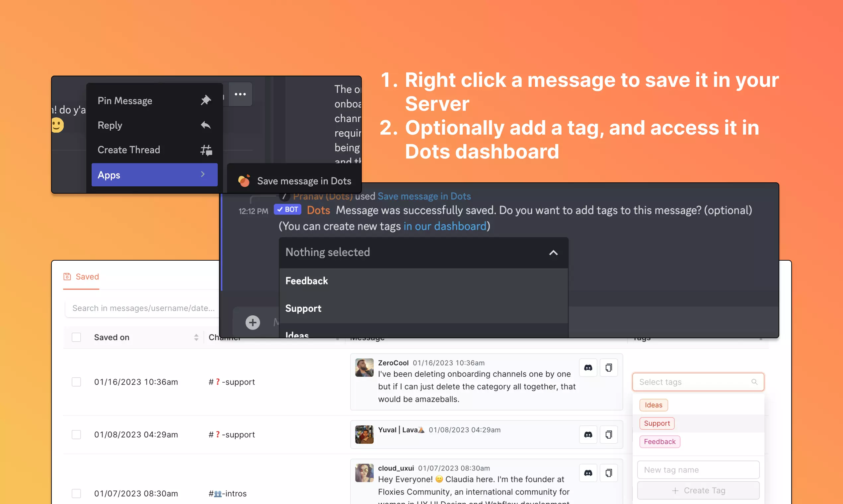Collapse the Nothing selected dropdown chevron
The image size is (843, 504).
click(553, 253)
